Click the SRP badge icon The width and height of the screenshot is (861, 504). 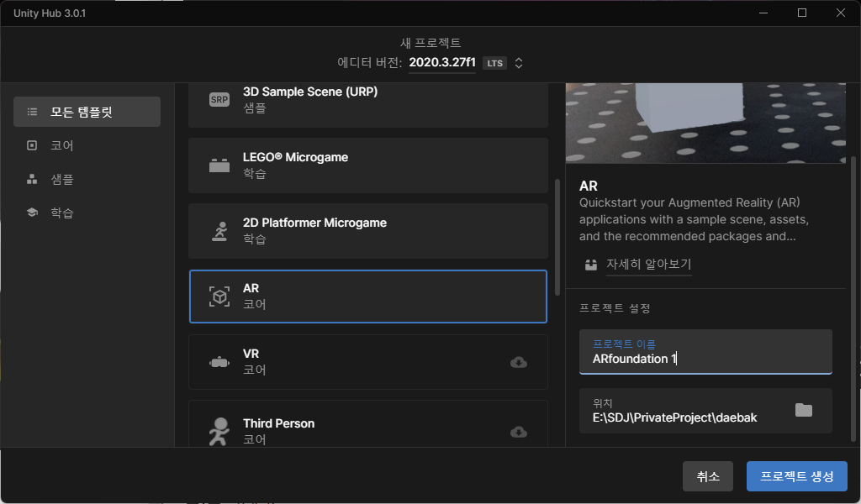click(x=219, y=100)
